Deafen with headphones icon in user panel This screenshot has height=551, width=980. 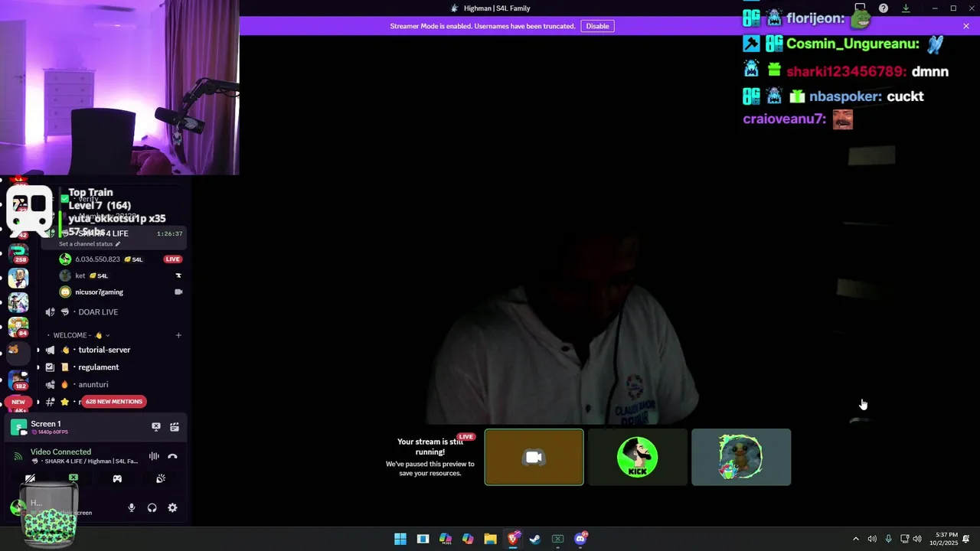tap(152, 507)
